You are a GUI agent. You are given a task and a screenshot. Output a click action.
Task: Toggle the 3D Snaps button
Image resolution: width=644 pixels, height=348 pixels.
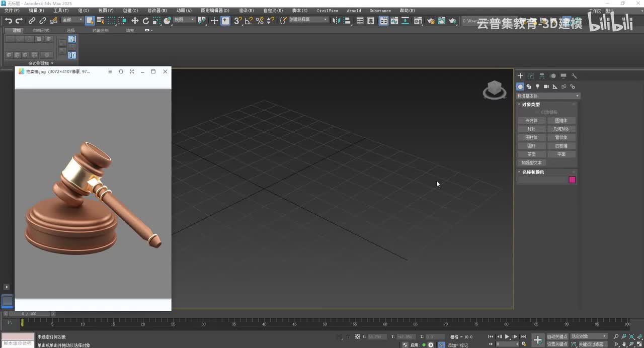[237, 21]
